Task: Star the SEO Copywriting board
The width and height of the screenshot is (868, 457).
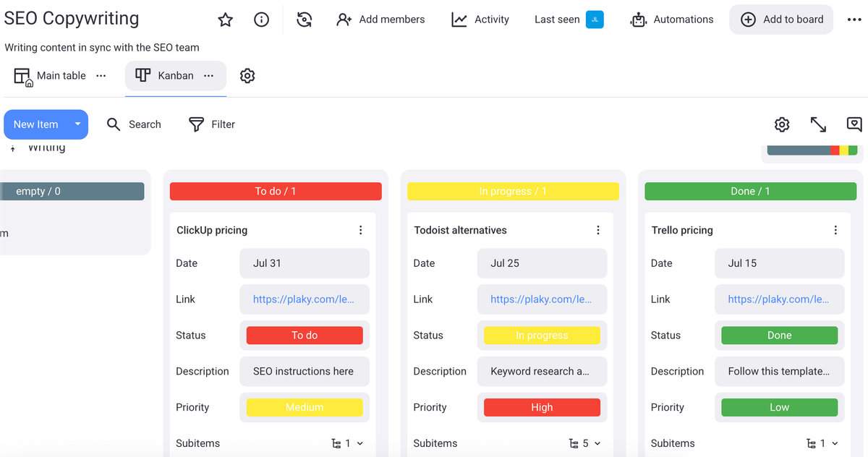Action: [225, 20]
